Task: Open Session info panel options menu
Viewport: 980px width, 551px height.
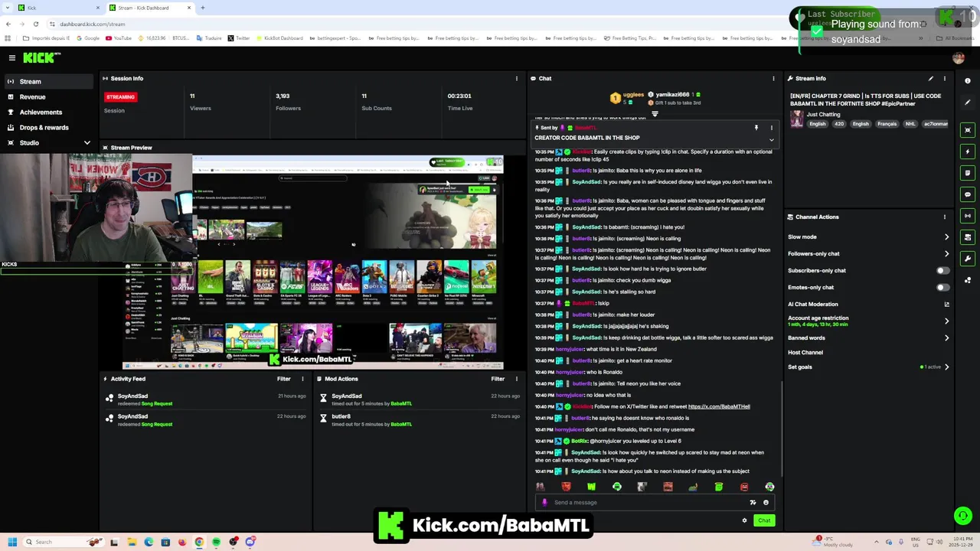Action: coord(516,78)
